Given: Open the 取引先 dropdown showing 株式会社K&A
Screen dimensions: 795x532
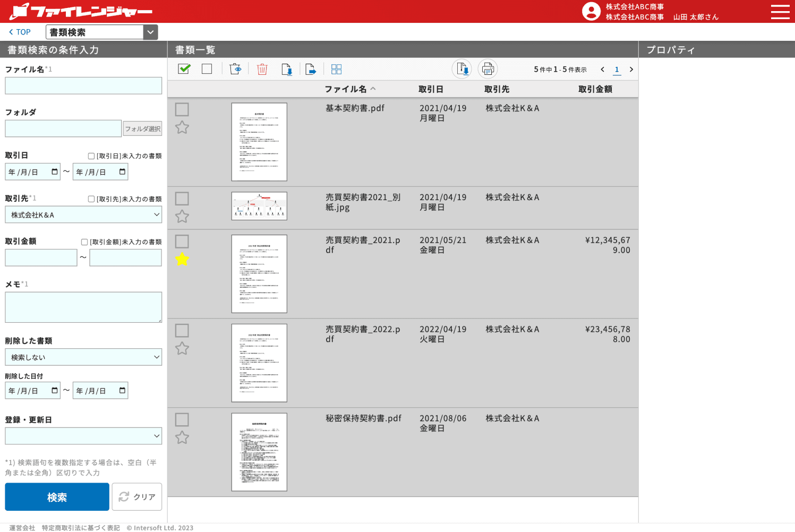Looking at the screenshot, I should pos(83,214).
